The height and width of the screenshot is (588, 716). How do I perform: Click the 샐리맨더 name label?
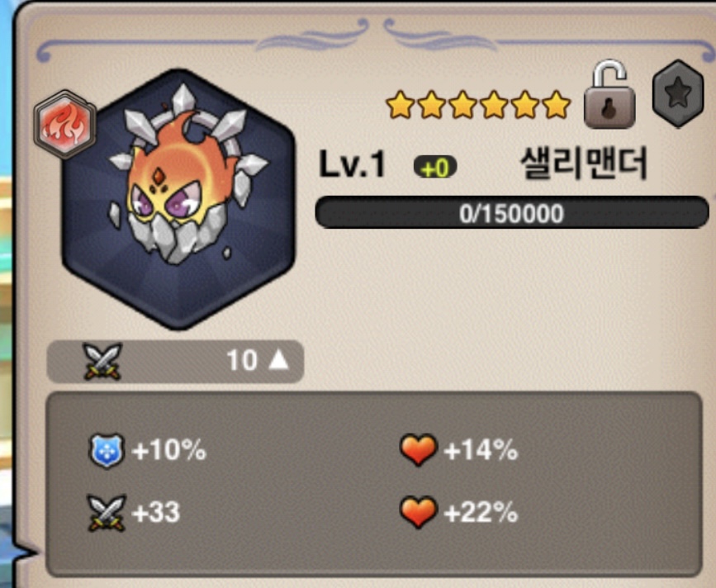click(584, 164)
